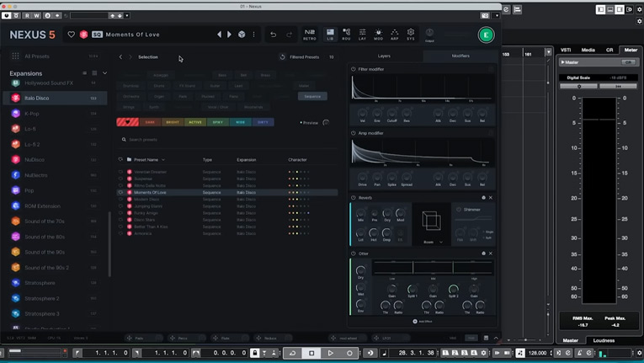Toggle Filter modifier power button
Viewport: 644px width, 363px height.
(x=354, y=69)
